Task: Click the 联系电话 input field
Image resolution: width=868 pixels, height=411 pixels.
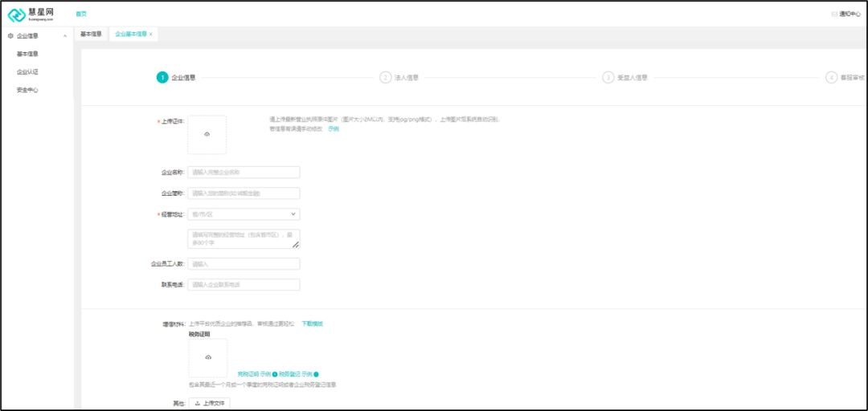Action: 244,285
